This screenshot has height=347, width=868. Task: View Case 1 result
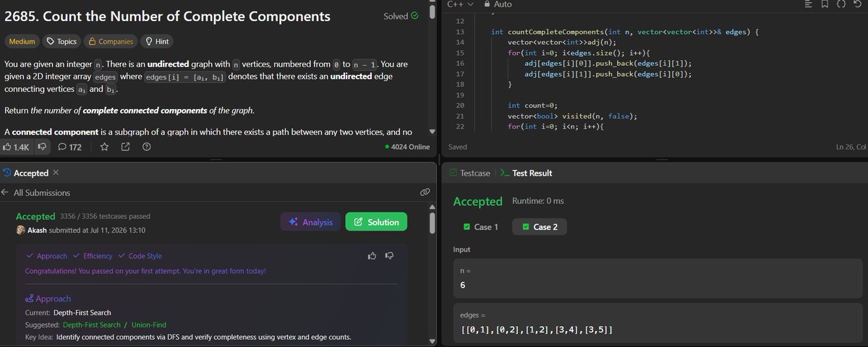coord(480,227)
